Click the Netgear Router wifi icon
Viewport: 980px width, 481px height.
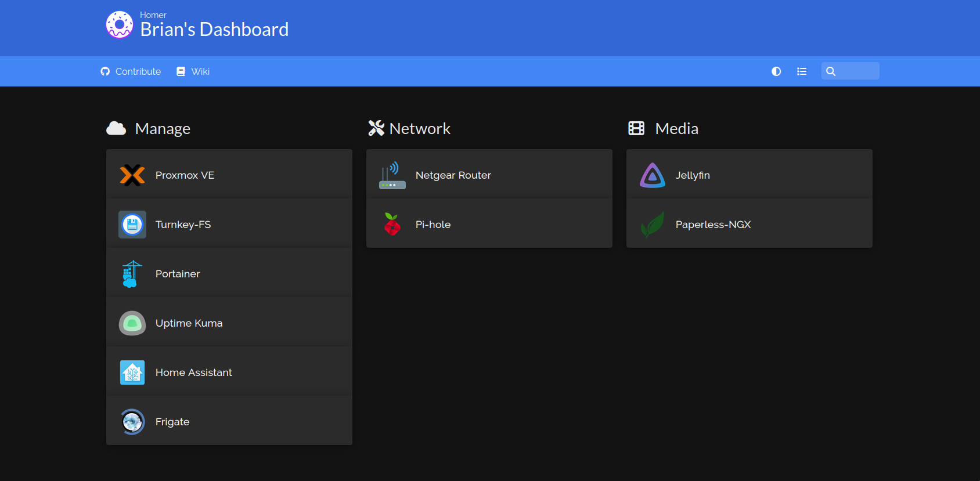click(x=392, y=175)
